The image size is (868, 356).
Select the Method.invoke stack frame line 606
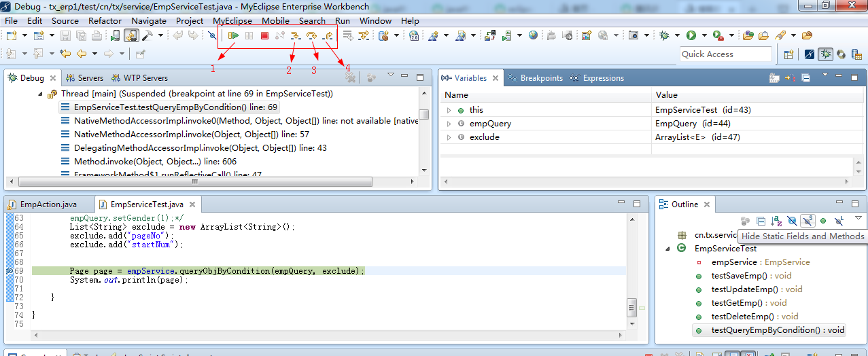click(x=155, y=161)
